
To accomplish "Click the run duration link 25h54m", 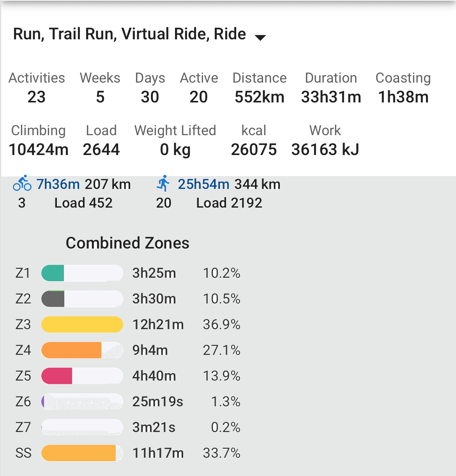I will tap(203, 184).
